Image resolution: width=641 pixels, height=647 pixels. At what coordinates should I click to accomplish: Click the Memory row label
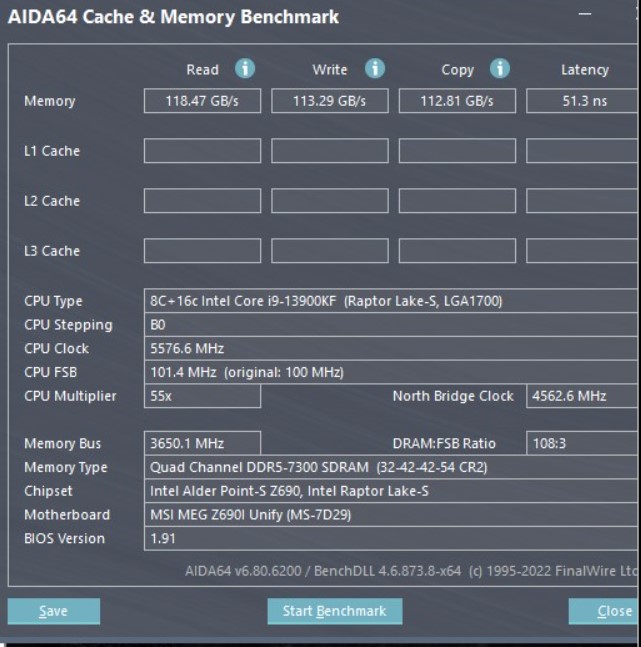(x=50, y=101)
